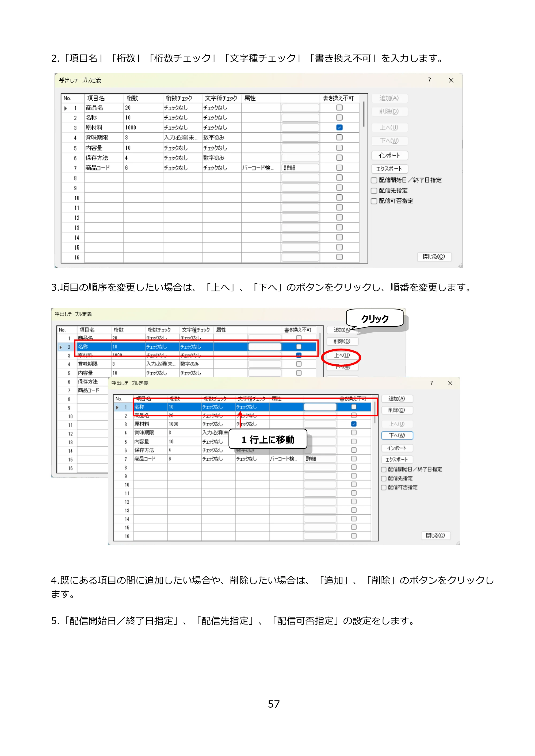Viewport: 535px width, 756px height.
Task: Enable 配信開始日／終了日指定 in step 3 front dialog
Action: click(x=383, y=469)
